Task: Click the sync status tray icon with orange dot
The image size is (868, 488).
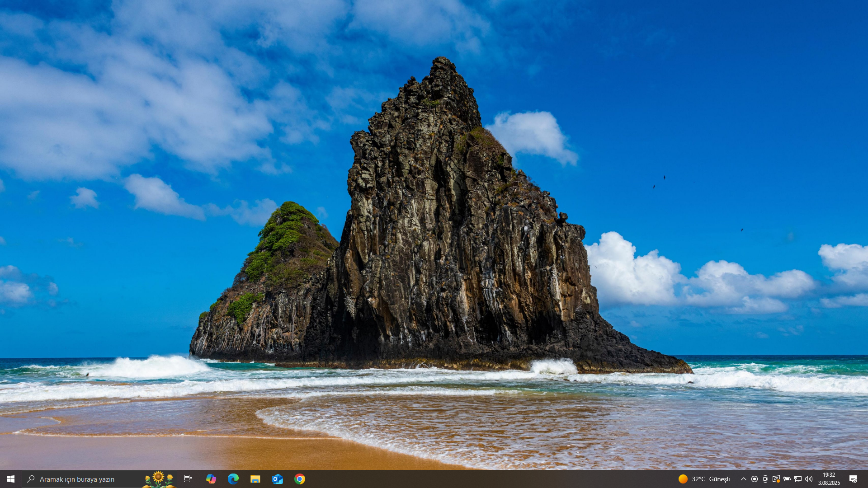Action: coord(776,479)
